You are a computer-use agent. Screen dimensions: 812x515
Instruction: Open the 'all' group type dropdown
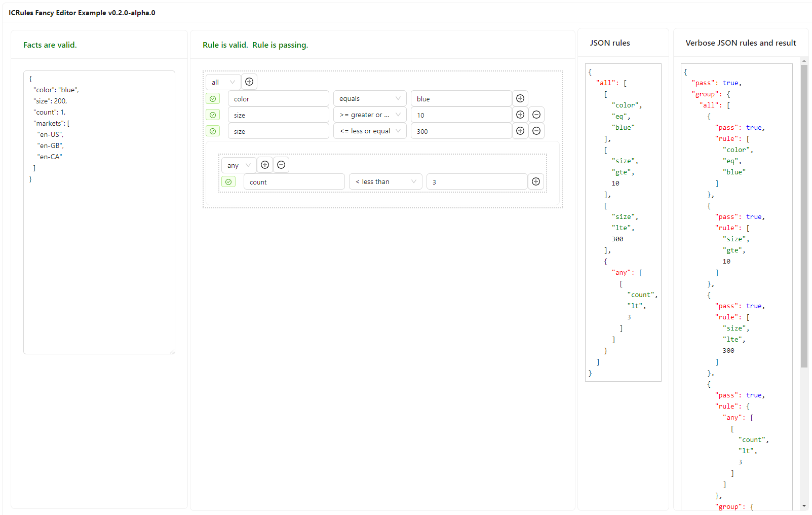223,82
